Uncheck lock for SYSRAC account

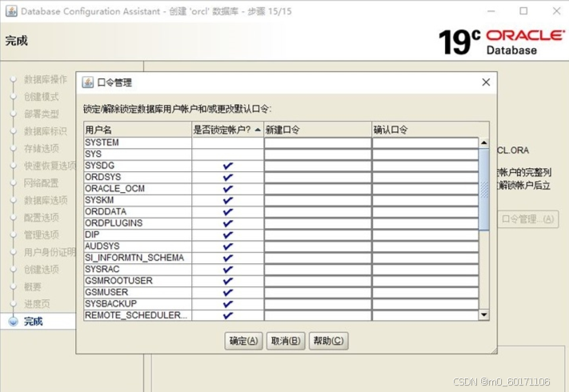[227, 270]
